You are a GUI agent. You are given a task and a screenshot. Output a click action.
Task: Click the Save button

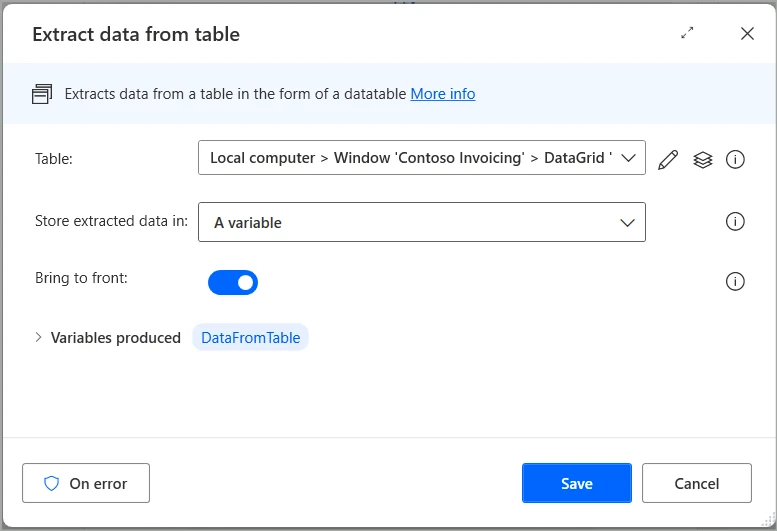pos(576,483)
